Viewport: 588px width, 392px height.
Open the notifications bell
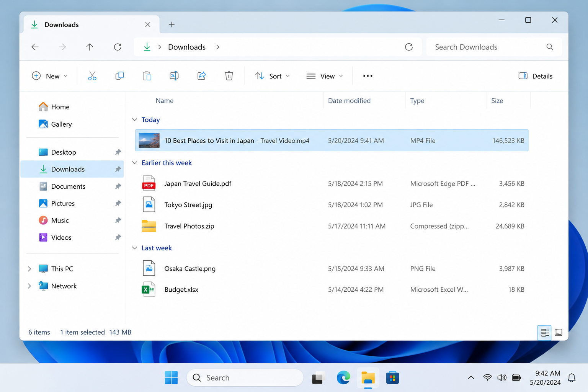pos(572,378)
